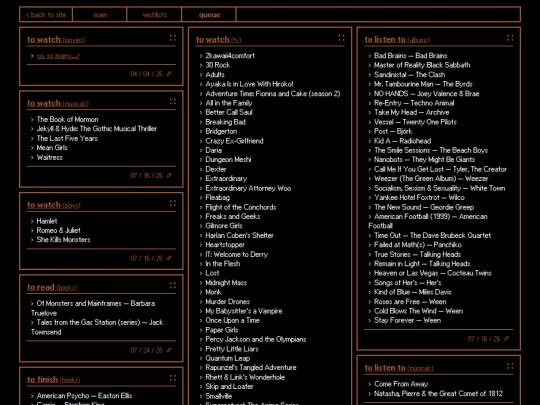Click 'Sandinista! — The Clash' album entry

(410, 75)
